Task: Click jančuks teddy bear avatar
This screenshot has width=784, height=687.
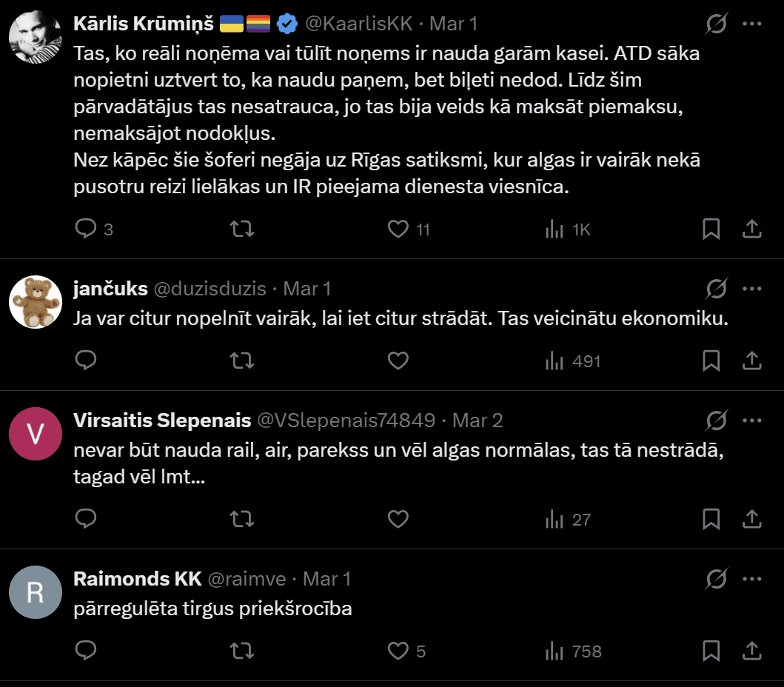Action: (x=35, y=303)
